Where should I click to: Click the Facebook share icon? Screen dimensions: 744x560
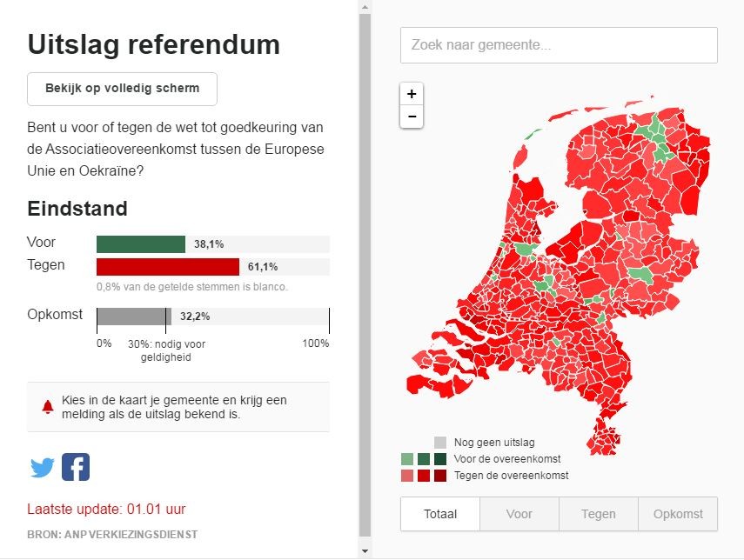pos(76,468)
